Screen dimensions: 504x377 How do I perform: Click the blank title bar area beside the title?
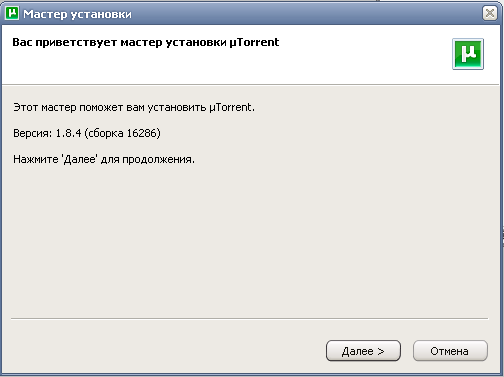click(300, 13)
